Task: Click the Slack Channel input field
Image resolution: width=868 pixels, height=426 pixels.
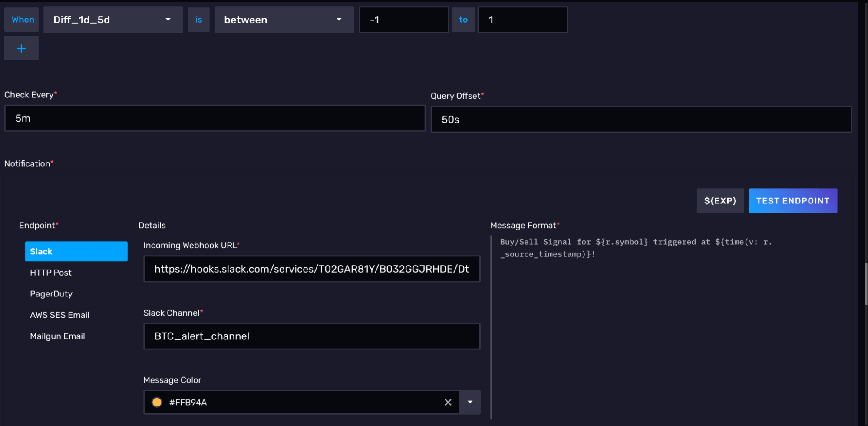Action: pyautogui.click(x=311, y=336)
